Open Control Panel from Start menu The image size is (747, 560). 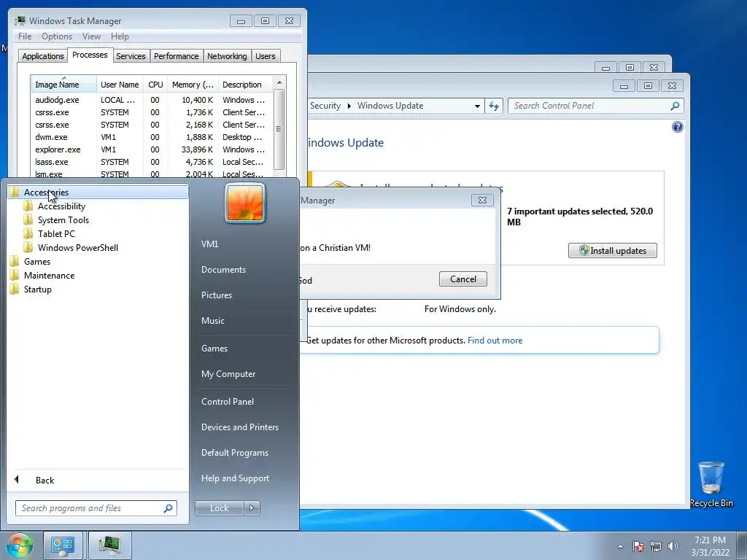tap(228, 402)
